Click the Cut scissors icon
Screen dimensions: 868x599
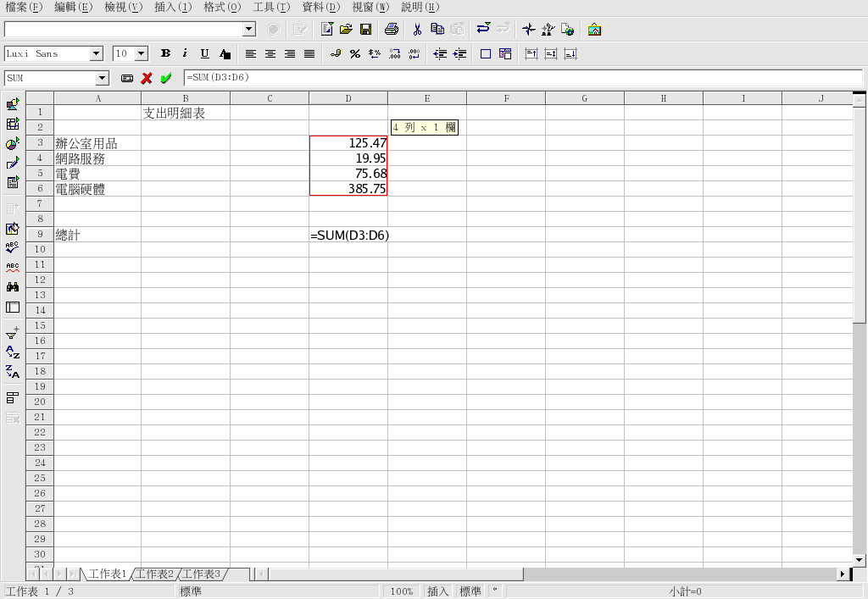[x=417, y=30]
